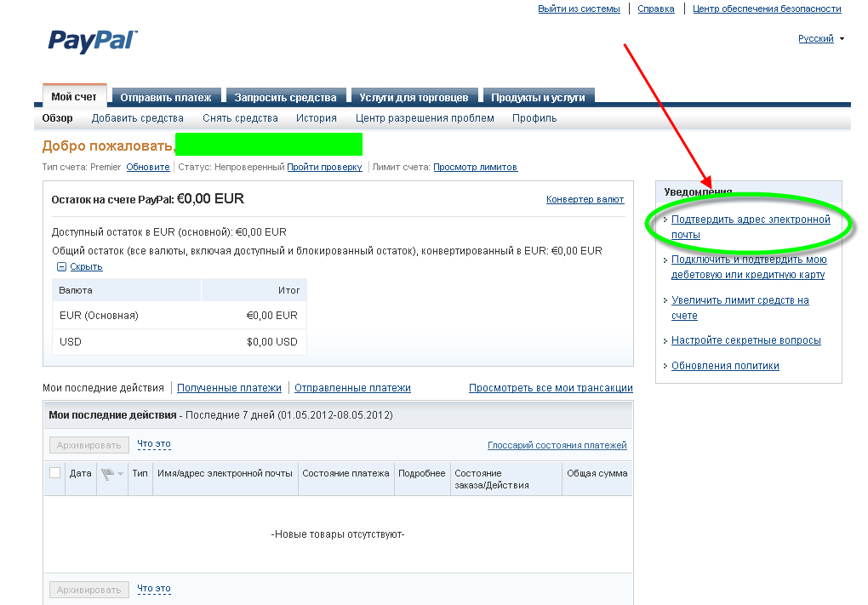868x605 pixels.
Task: Open Полученные платежи link
Action: [x=229, y=388]
